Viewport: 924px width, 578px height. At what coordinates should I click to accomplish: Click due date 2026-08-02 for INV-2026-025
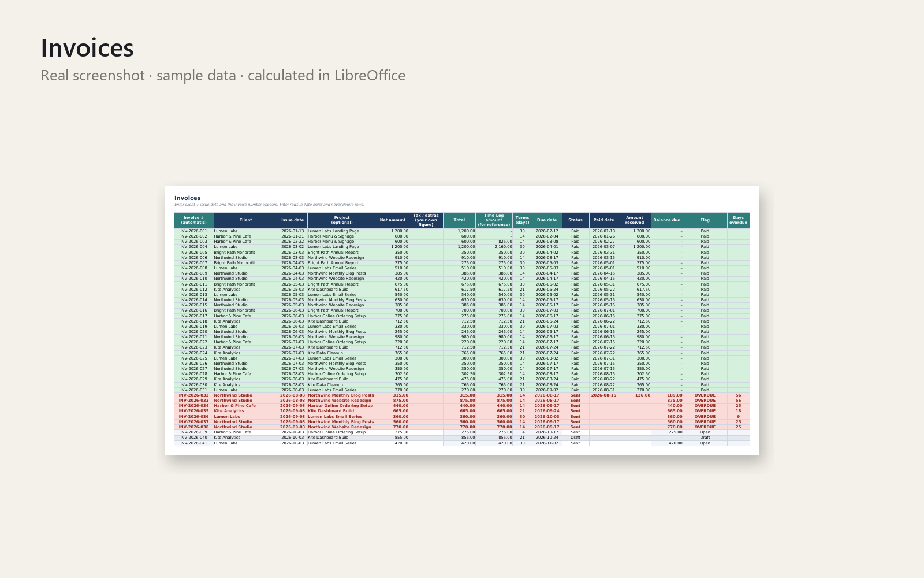click(547, 358)
